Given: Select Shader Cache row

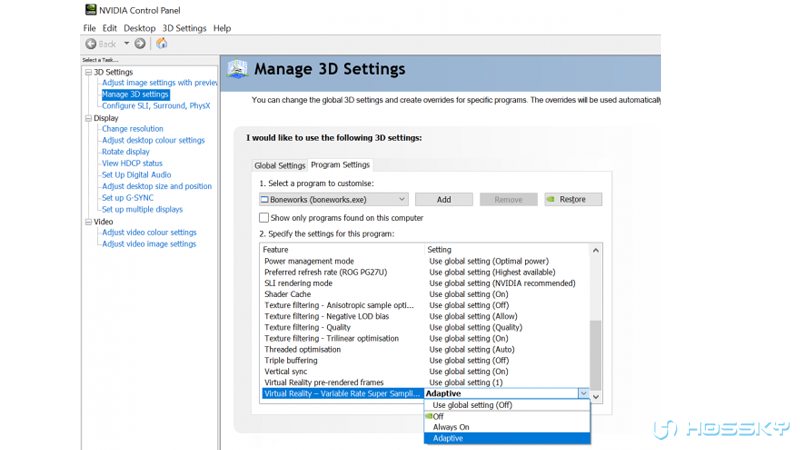Looking at the screenshot, I should click(x=426, y=294).
